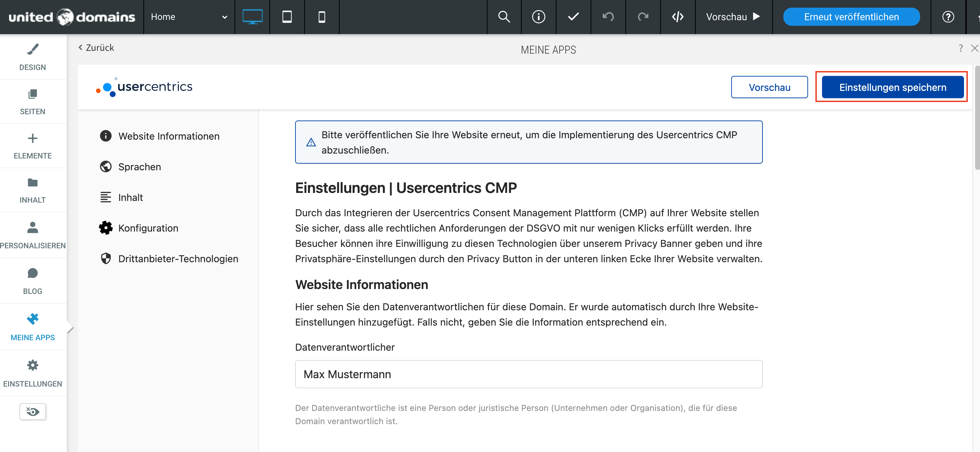Click Einstellungen speichern button
The height and width of the screenshot is (452, 980).
coord(893,87)
